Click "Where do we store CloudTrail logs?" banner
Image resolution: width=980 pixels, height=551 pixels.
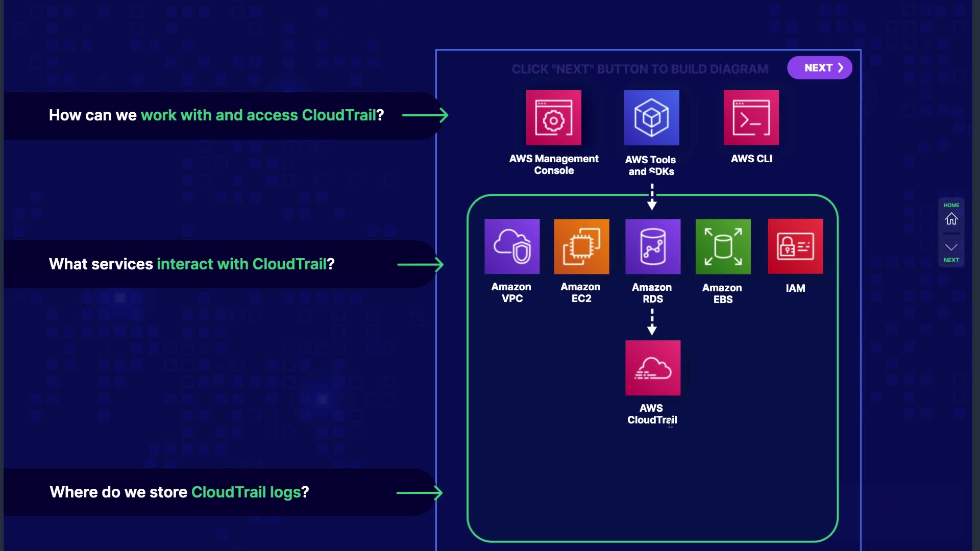tap(179, 492)
